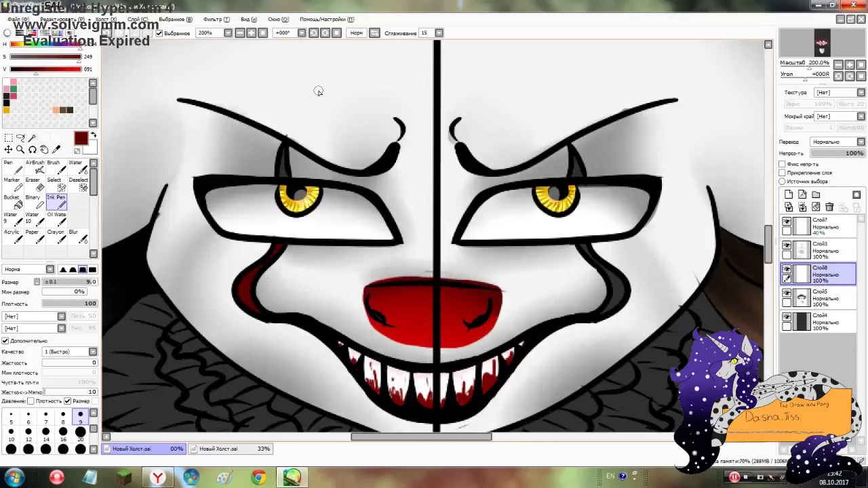The height and width of the screenshot is (488, 868).
Task: Open the Переход blending mode dropdown
Action: pyautogui.click(x=837, y=142)
